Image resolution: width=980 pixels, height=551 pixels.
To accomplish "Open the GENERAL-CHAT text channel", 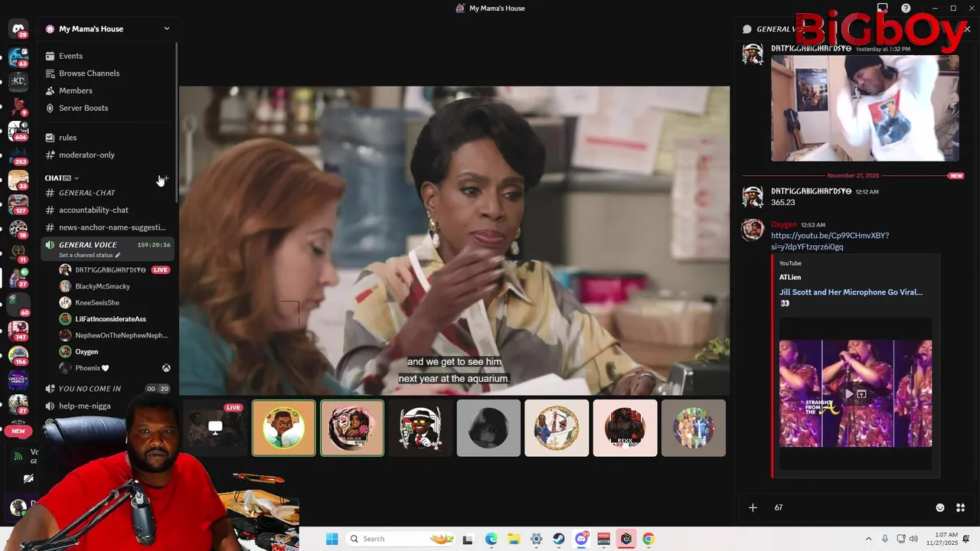I will 87,193.
